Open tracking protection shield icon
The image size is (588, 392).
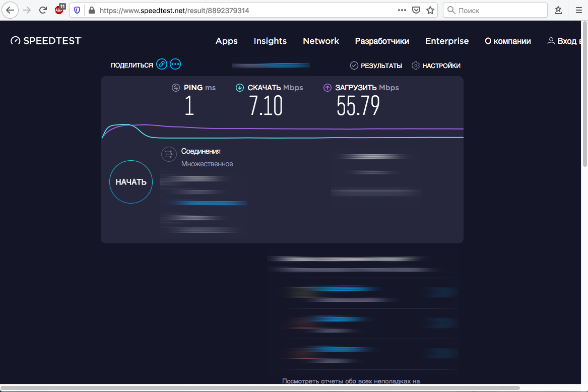coord(77,10)
